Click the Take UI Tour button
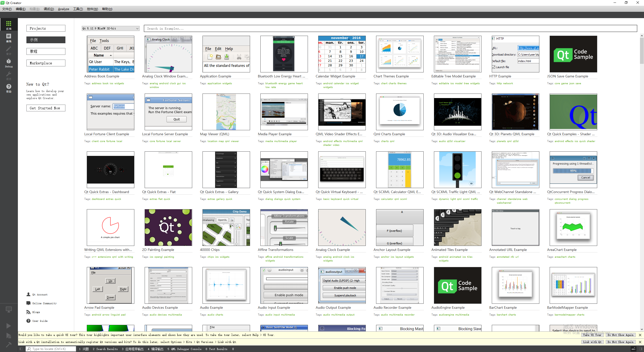The width and height of the screenshot is (644, 352). click(x=592, y=335)
